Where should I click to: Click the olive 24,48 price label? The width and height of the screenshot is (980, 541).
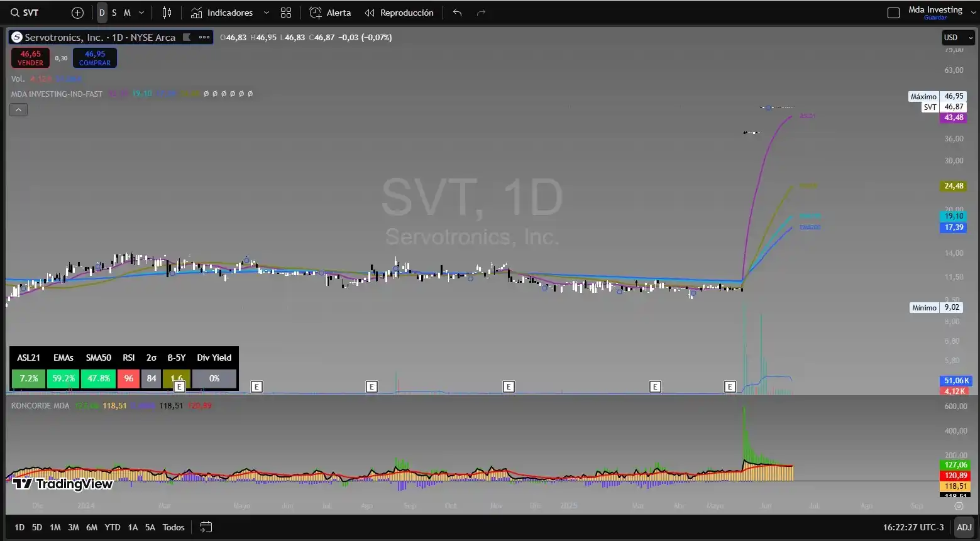(x=954, y=186)
